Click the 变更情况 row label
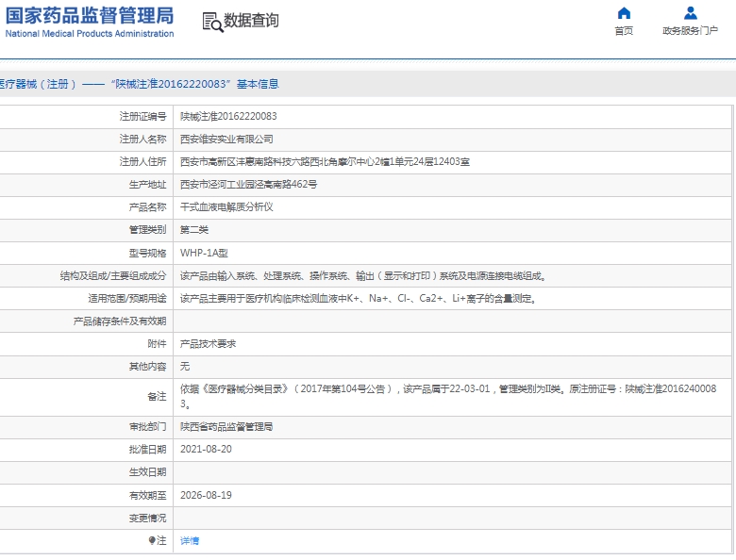736x560 pixels. tap(147, 518)
